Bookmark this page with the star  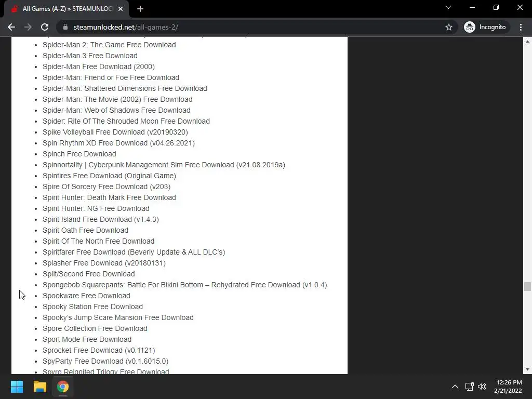tap(448, 27)
